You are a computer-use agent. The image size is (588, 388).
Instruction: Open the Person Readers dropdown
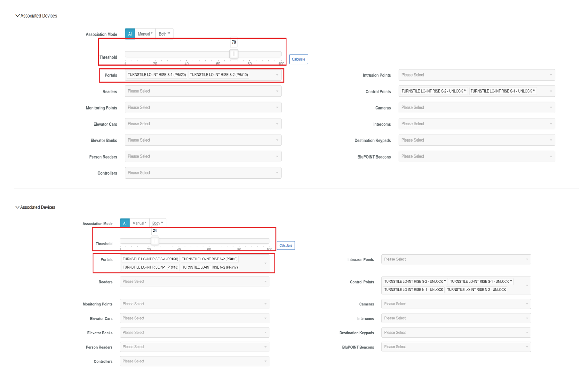point(203,156)
